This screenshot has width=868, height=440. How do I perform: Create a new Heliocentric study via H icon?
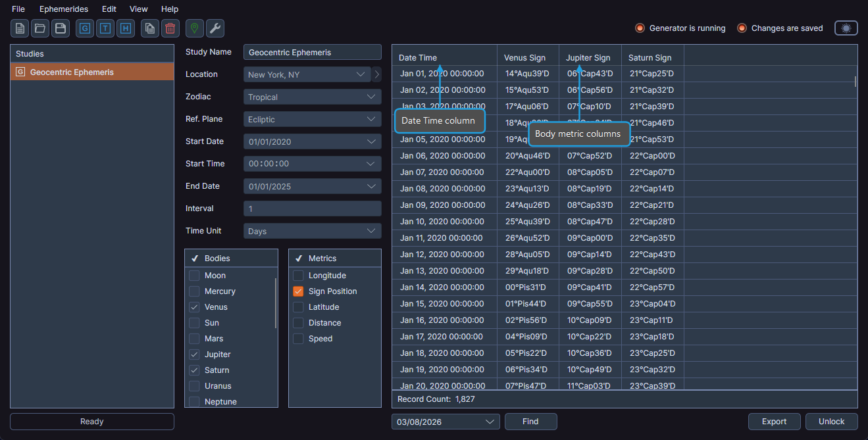125,28
